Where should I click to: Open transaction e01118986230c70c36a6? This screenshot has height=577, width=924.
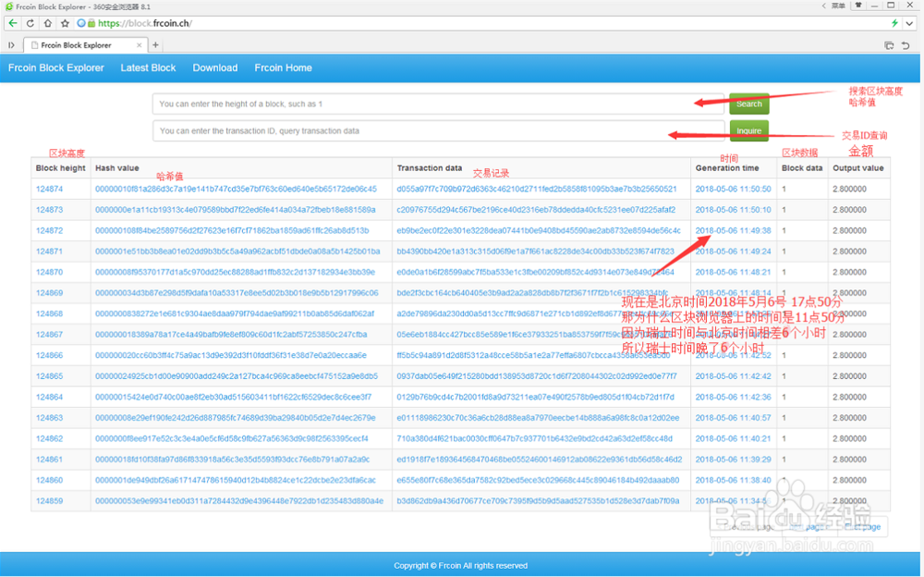pos(538,418)
